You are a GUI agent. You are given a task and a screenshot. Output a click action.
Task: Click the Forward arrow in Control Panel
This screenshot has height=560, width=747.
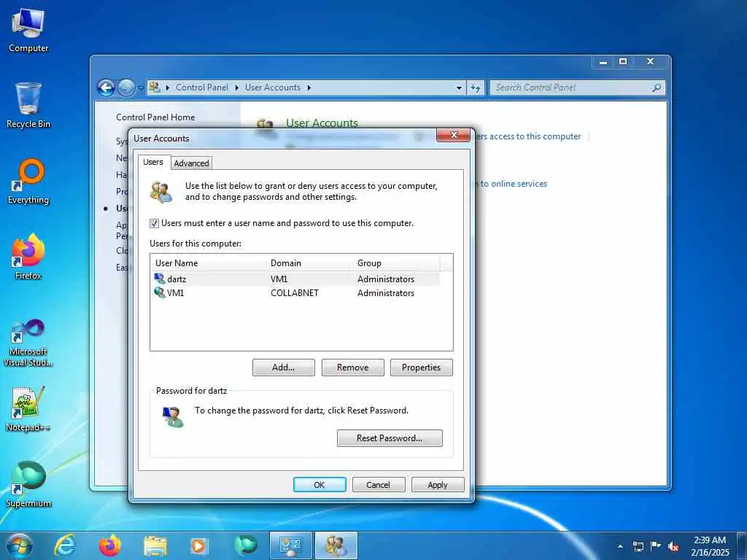126,87
